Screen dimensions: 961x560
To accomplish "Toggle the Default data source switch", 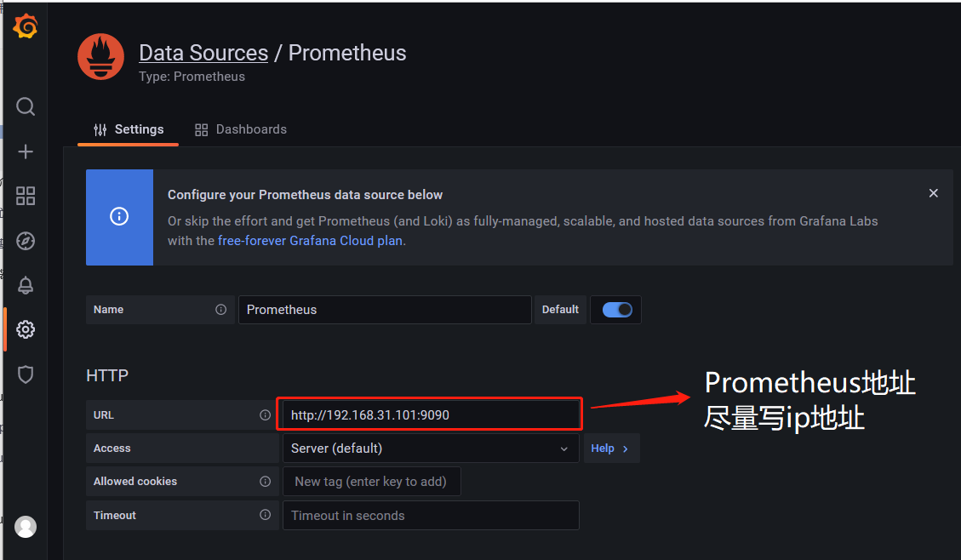I will coord(615,310).
